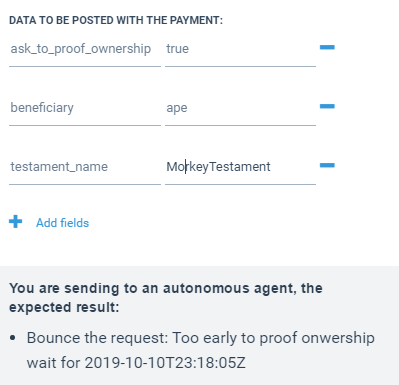Open the Add fields link
The image size is (399, 385).
click(62, 223)
